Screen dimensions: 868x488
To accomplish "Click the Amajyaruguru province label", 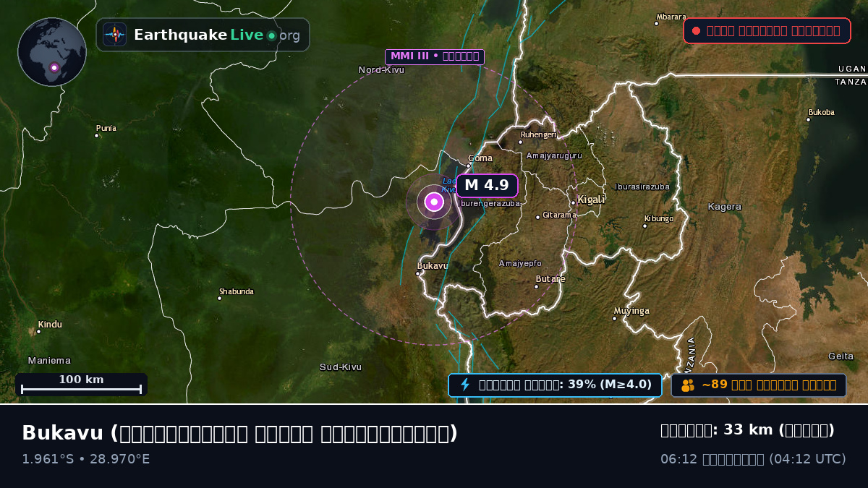I will [x=554, y=155].
